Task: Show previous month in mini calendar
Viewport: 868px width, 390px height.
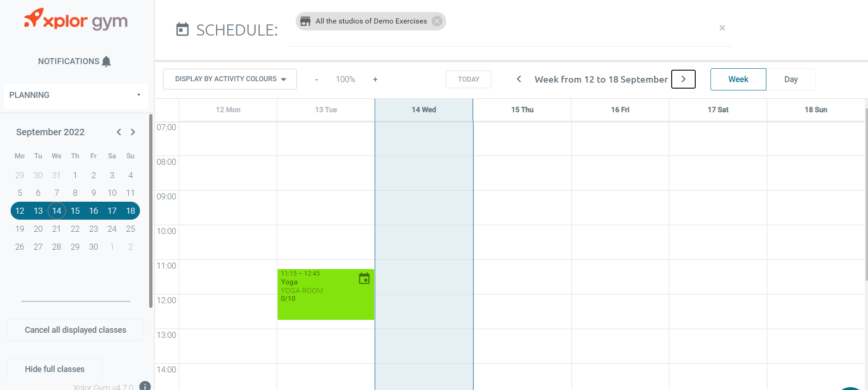Action: (119, 132)
